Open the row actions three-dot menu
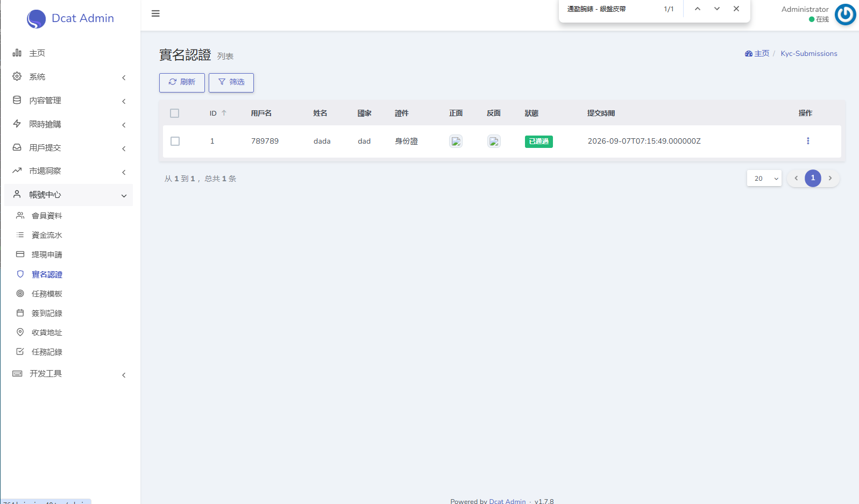 [x=808, y=141]
